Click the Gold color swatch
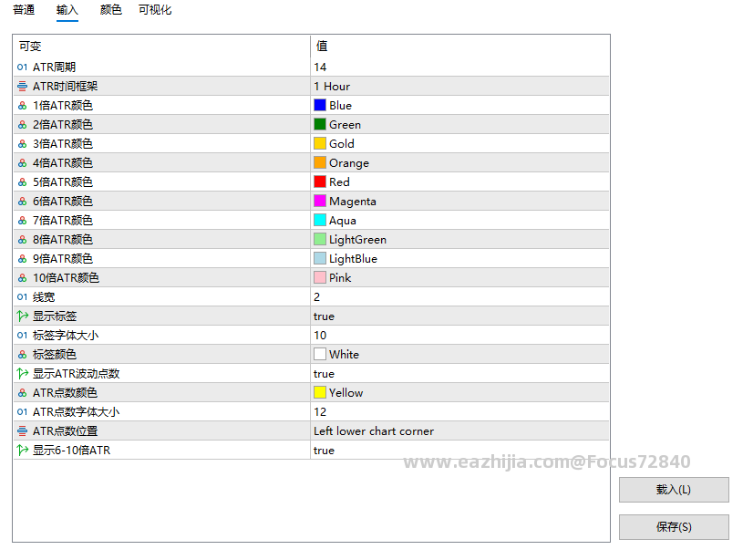743x560 pixels. coord(320,144)
